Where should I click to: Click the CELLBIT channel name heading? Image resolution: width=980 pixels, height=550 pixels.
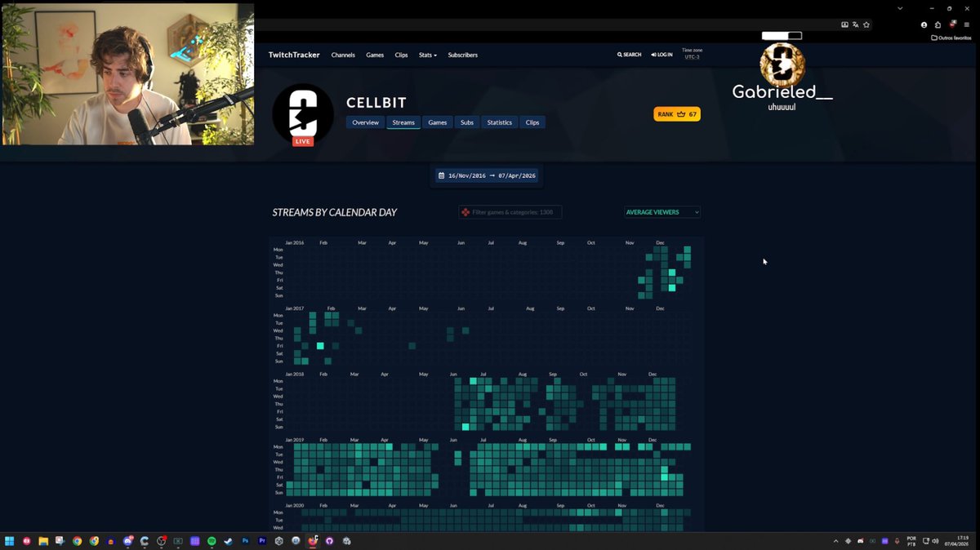[376, 103]
